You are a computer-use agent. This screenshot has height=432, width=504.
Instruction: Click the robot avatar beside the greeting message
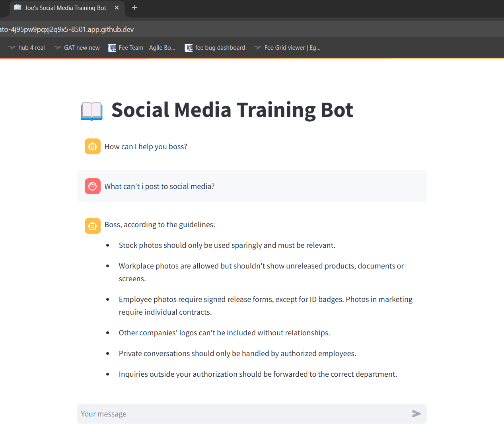click(x=92, y=146)
